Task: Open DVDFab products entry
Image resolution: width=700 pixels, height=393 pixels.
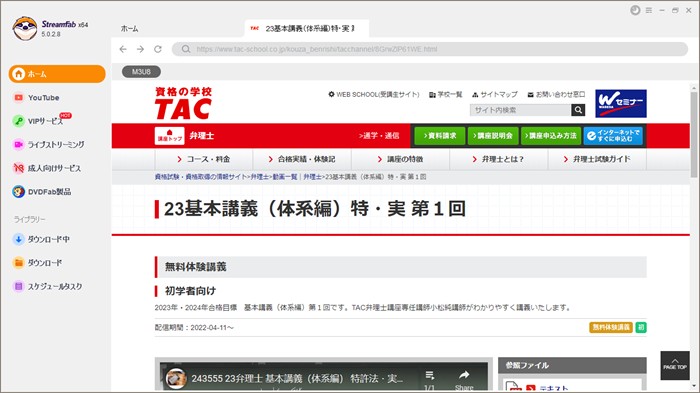Action: tap(42, 192)
